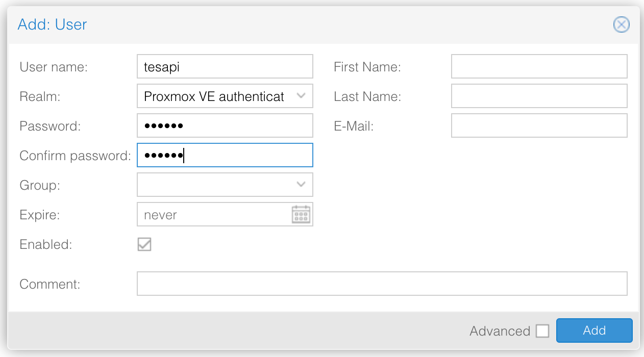Click into the Comment field
This screenshot has width=644, height=357.
[382, 284]
